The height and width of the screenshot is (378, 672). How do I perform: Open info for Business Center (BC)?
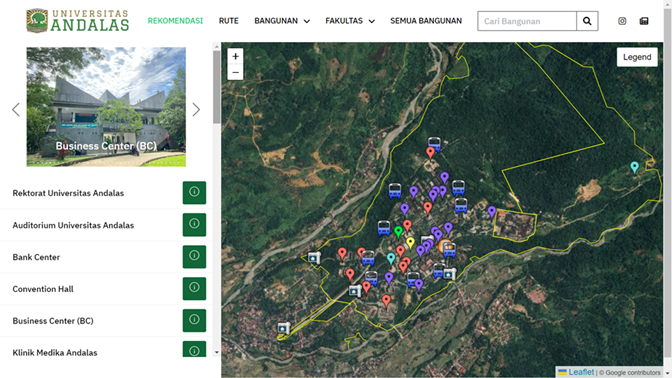click(194, 320)
